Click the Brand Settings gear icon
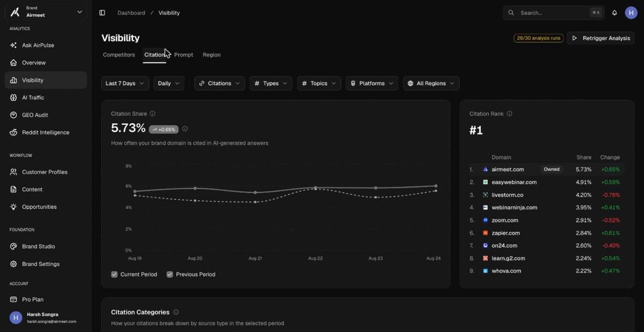The height and width of the screenshot is (332, 644). point(14,264)
